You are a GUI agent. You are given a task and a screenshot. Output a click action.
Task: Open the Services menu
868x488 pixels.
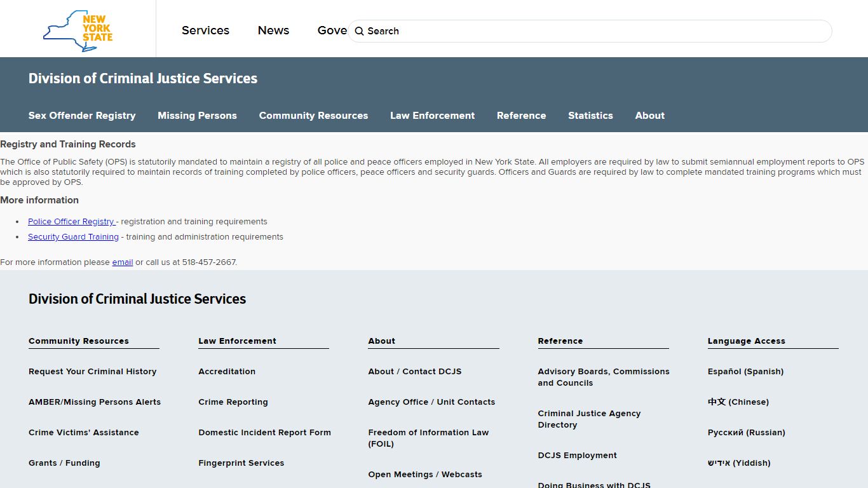[x=205, y=30]
